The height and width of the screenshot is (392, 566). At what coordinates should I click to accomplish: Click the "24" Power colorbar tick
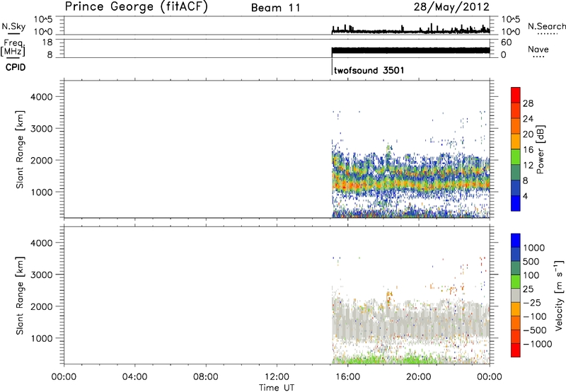528,119
